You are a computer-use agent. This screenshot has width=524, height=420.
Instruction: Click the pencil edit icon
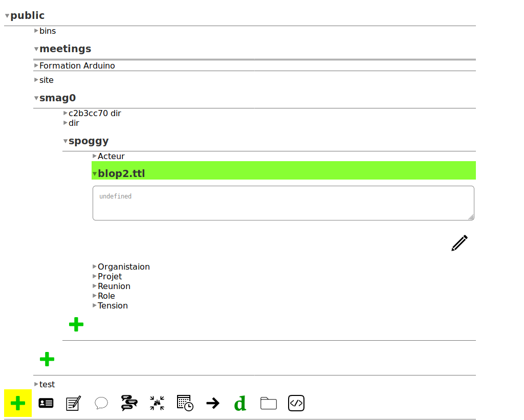click(459, 243)
